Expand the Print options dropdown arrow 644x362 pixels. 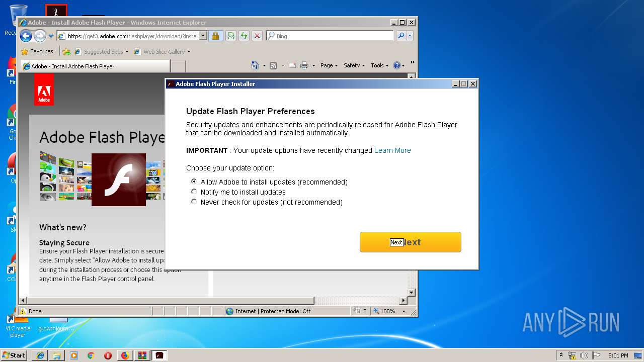(x=313, y=65)
